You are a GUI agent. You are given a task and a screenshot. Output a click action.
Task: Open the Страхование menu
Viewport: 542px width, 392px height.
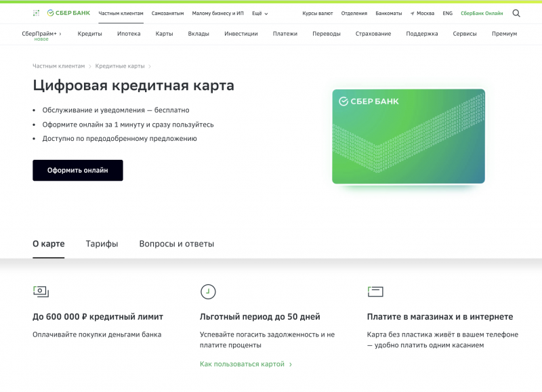[x=373, y=34]
